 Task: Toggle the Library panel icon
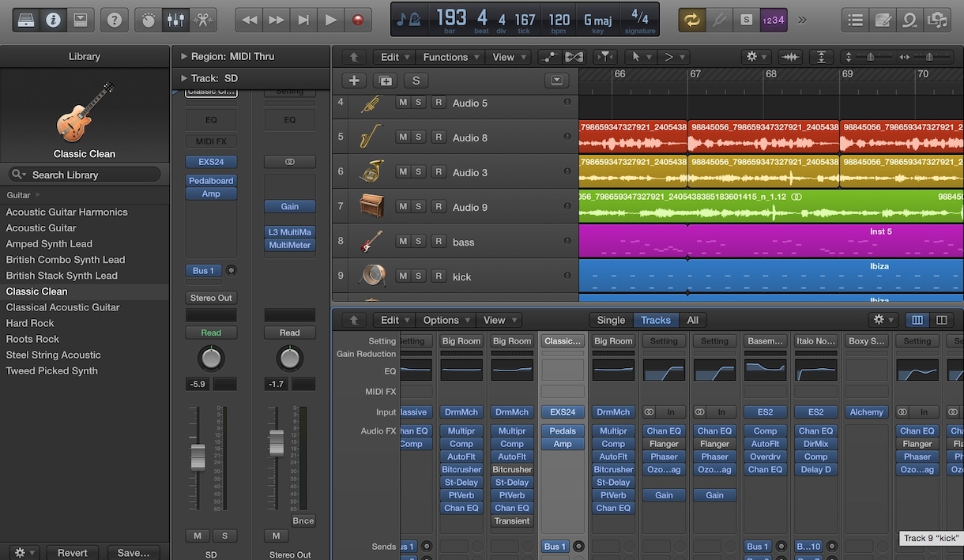[x=26, y=20]
